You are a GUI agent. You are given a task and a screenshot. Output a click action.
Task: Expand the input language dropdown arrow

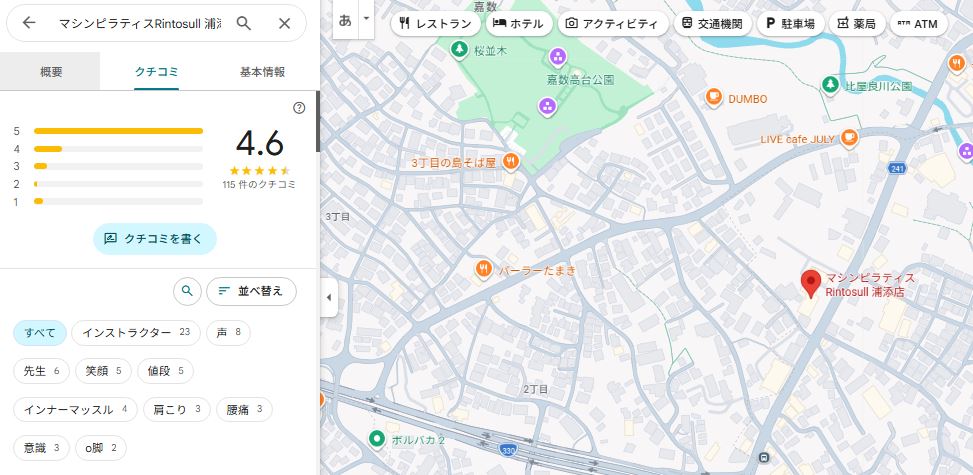tap(366, 19)
